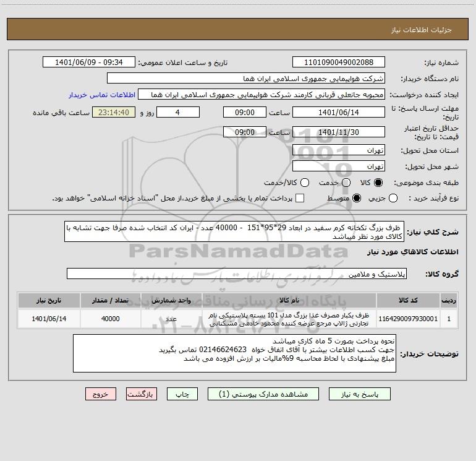
Task: Open مشاهده مدارک پیوستی (1) attachments
Action: (263, 394)
